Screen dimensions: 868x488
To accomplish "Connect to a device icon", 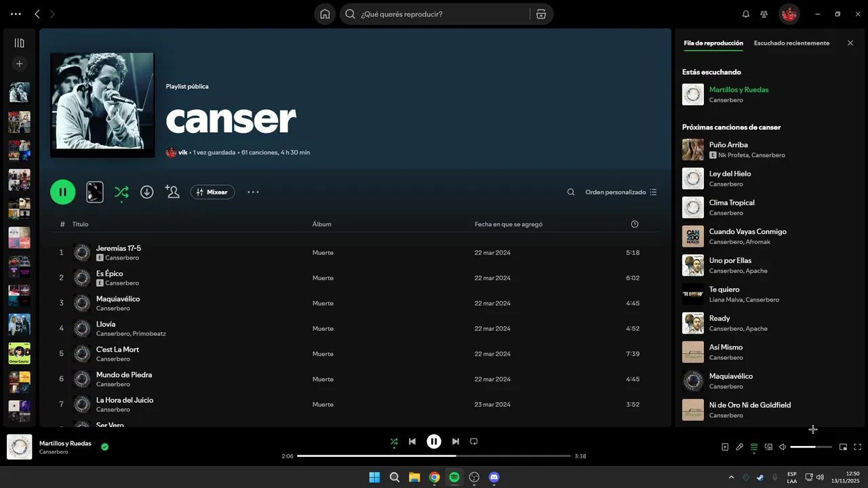I will 768,447.
